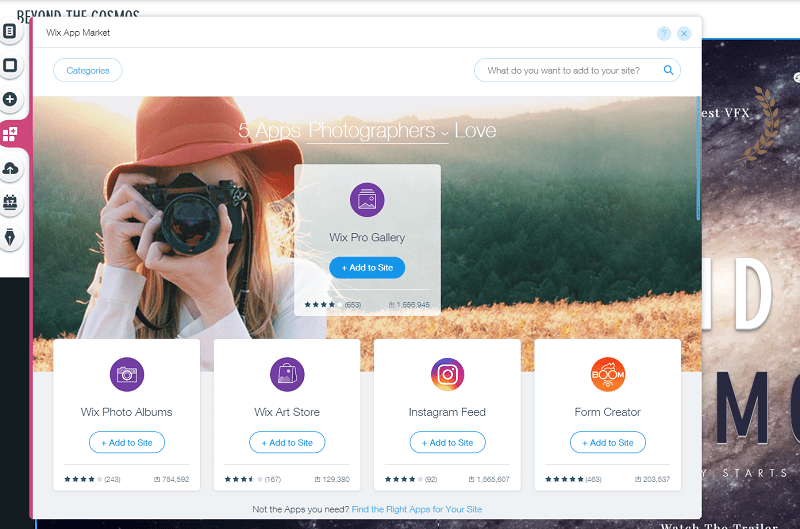This screenshot has width=800, height=529.
Task: Click Instagram Feed install count 1,665,607
Action: (x=489, y=480)
